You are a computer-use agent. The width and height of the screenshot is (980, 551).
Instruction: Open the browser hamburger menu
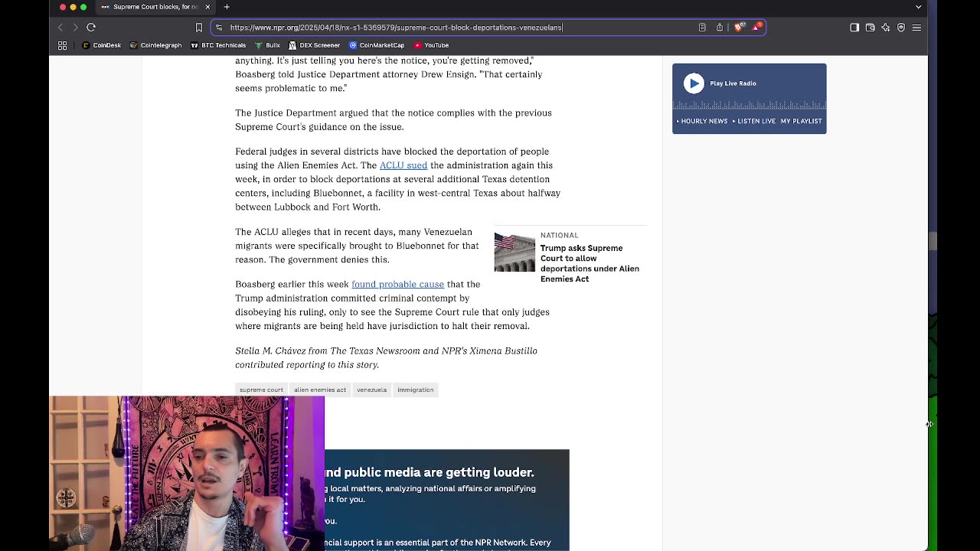pos(916,28)
